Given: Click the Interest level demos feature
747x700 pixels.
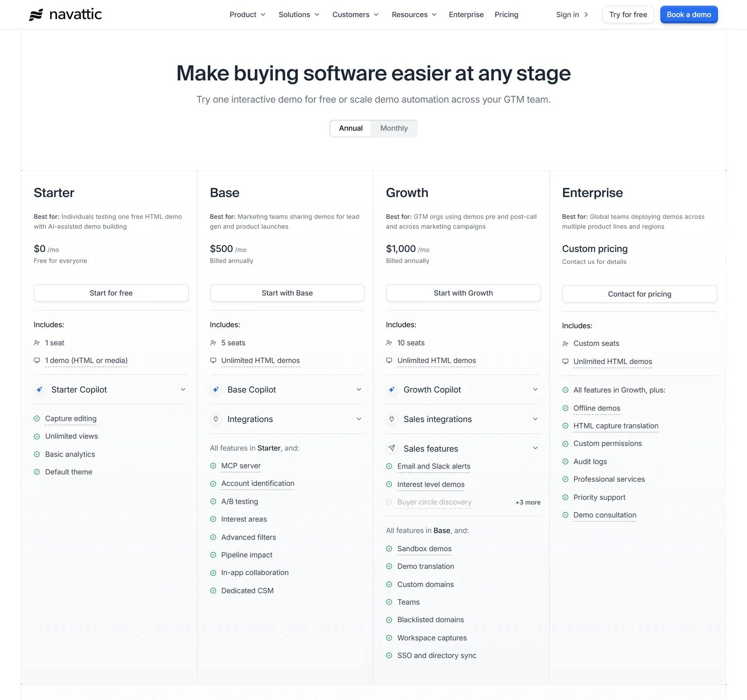Looking at the screenshot, I should point(431,485).
